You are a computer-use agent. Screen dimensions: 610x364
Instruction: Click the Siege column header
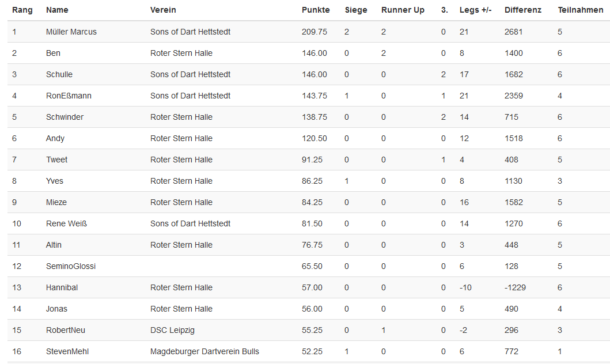[355, 10]
